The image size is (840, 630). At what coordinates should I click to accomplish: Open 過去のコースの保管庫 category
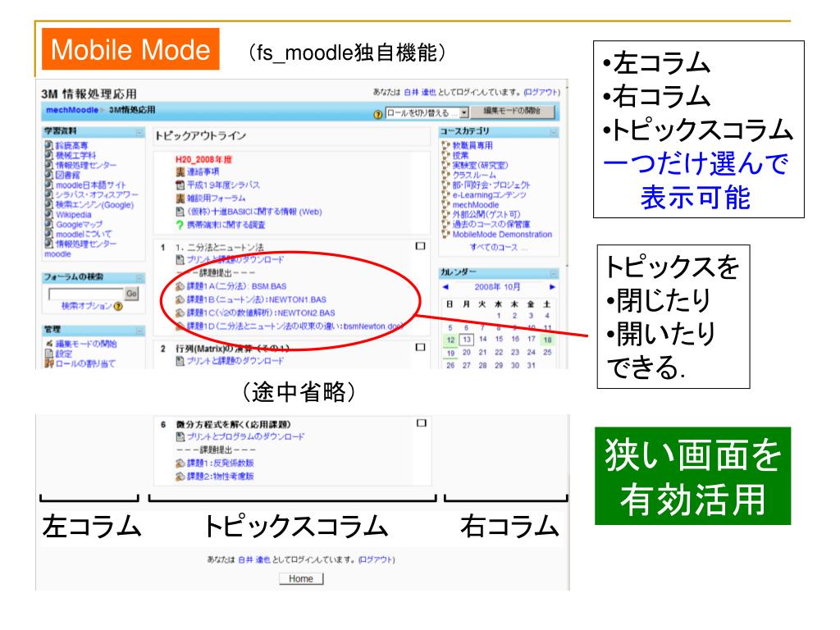click(491, 224)
